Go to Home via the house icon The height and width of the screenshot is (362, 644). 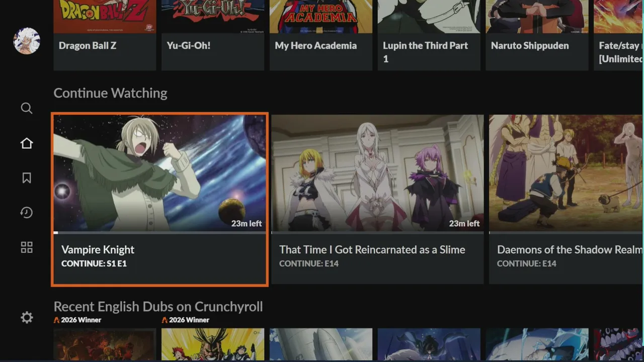(x=27, y=143)
